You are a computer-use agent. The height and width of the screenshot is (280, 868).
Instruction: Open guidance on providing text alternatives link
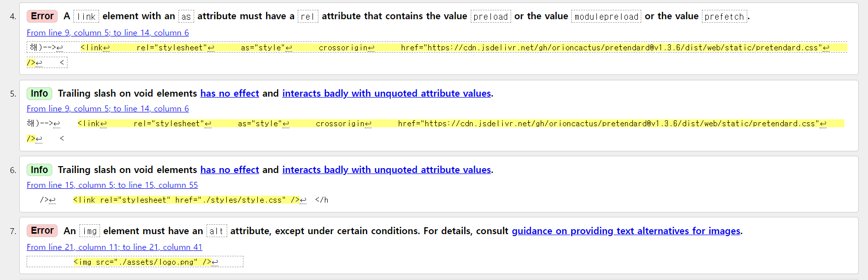[626, 231]
